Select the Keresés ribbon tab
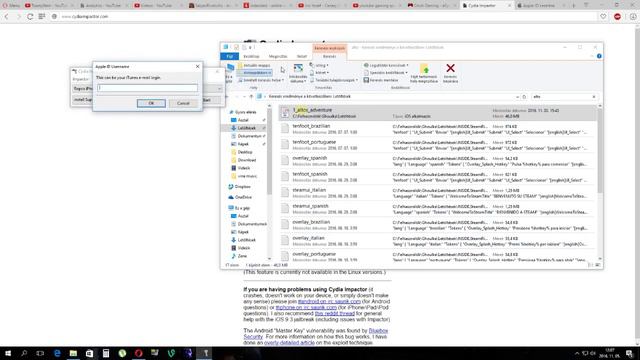This screenshot has height=360, width=640. 329,56
